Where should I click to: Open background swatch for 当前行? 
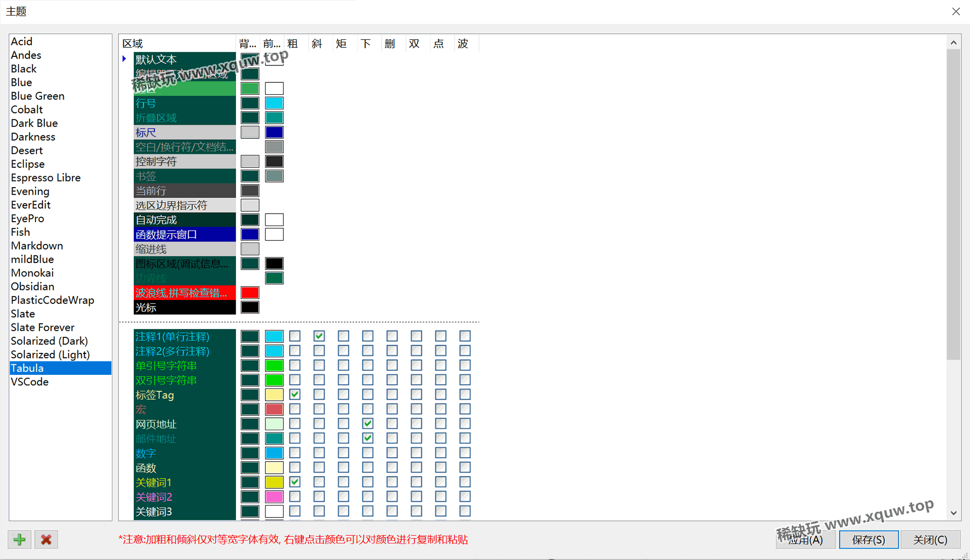tap(250, 191)
